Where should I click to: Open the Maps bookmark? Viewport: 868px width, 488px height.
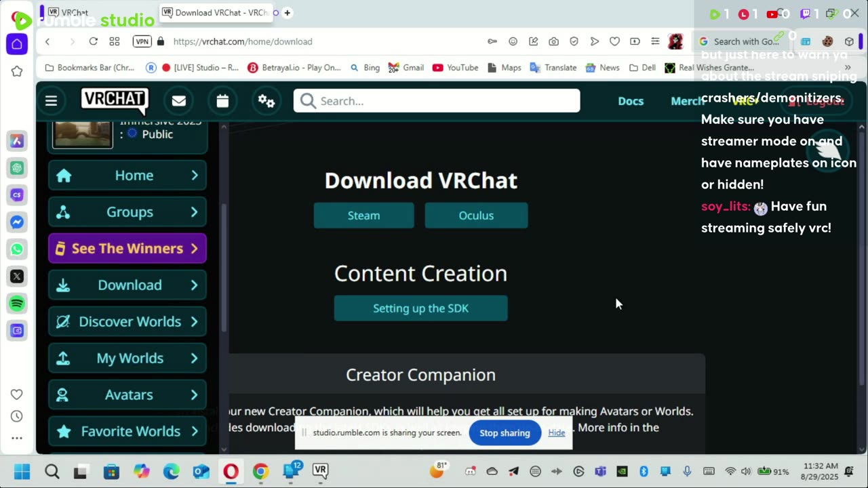pyautogui.click(x=504, y=68)
